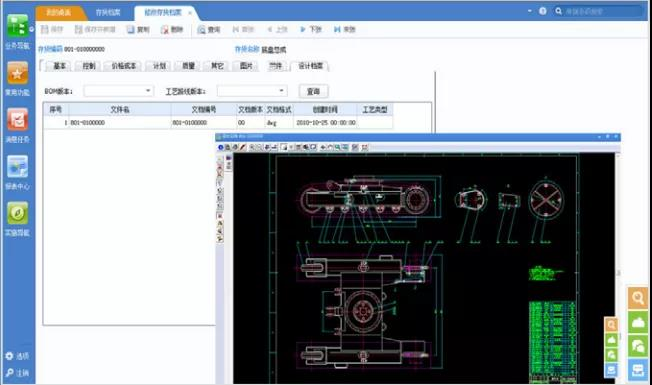652x385 pixels.
Task: Click the 文档编号 column header
Action: (x=204, y=109)
